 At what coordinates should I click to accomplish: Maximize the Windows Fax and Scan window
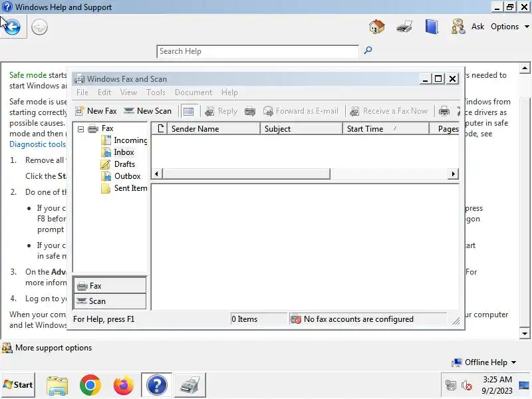438,78
